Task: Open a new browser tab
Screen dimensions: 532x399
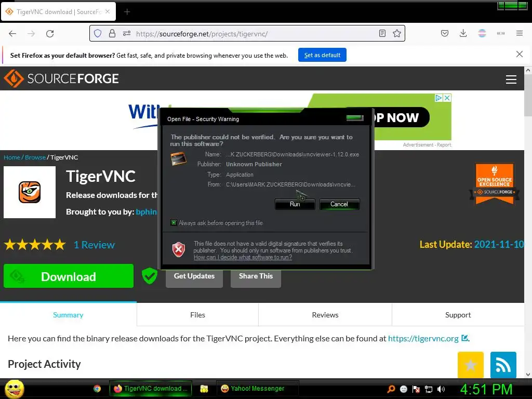Action: 127,12
